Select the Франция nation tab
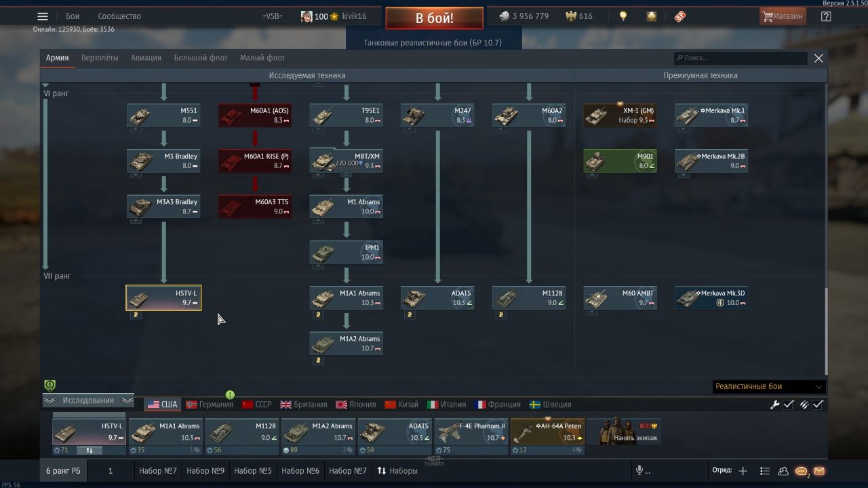 (x=498, y=405)
